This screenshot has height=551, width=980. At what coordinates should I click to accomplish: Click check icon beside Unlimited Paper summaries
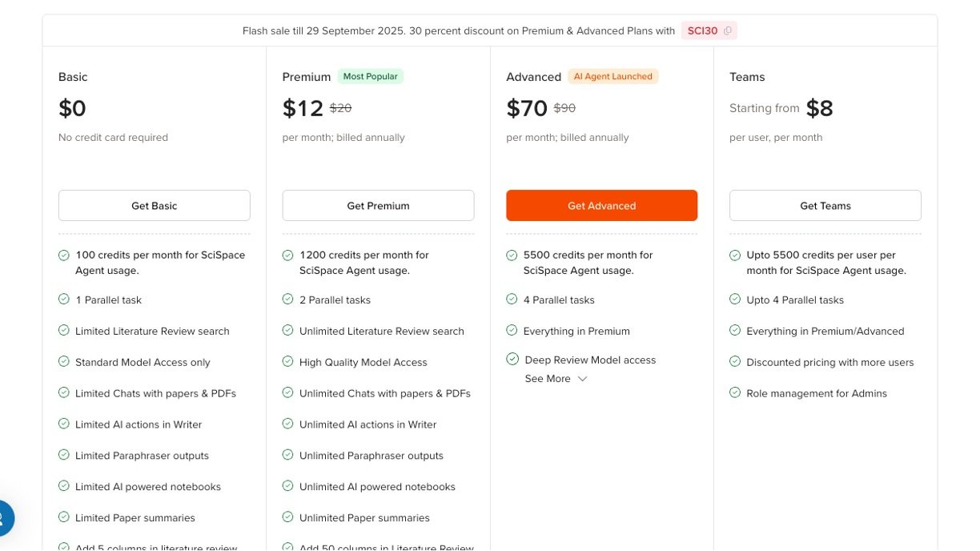(x=287, y=517)
